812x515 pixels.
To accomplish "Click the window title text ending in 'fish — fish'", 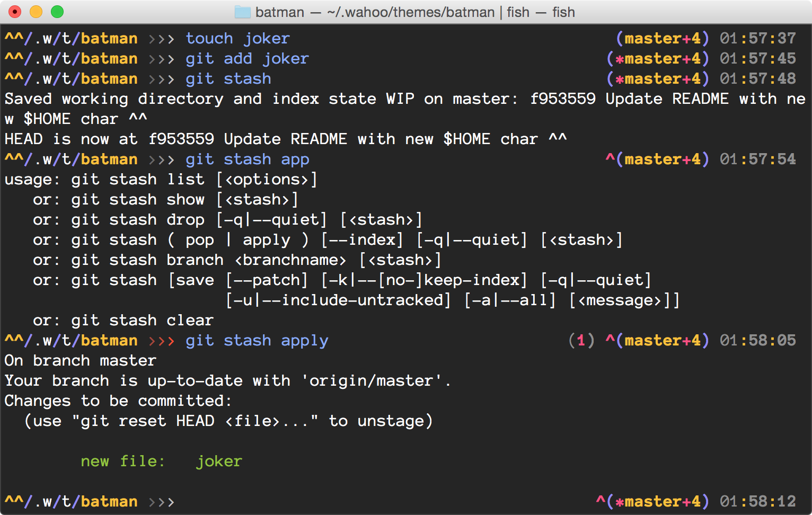I will point(414,12).
